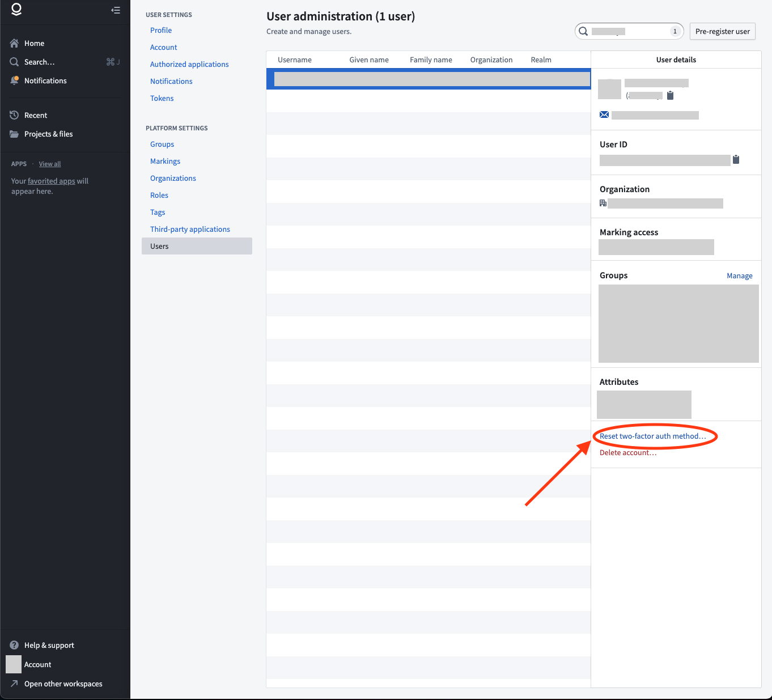
Task: Click the account avatar in the bottom sidebar
Action: (14, 664)
